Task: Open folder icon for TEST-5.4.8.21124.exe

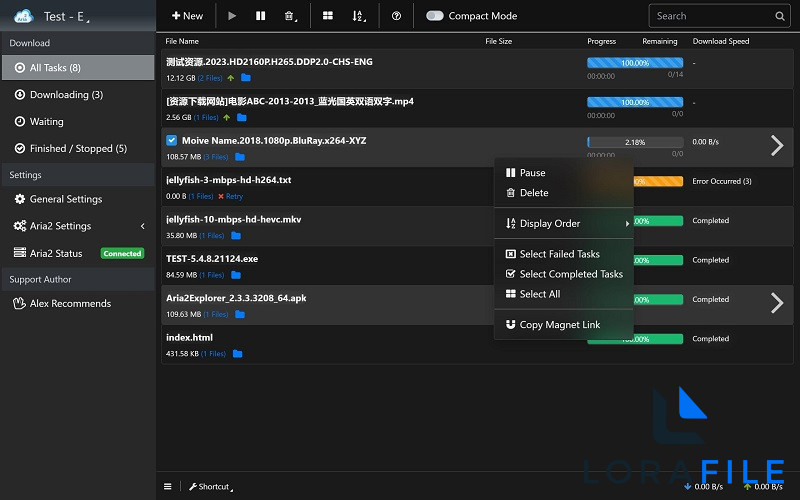Action: click(x=236, y=275)
